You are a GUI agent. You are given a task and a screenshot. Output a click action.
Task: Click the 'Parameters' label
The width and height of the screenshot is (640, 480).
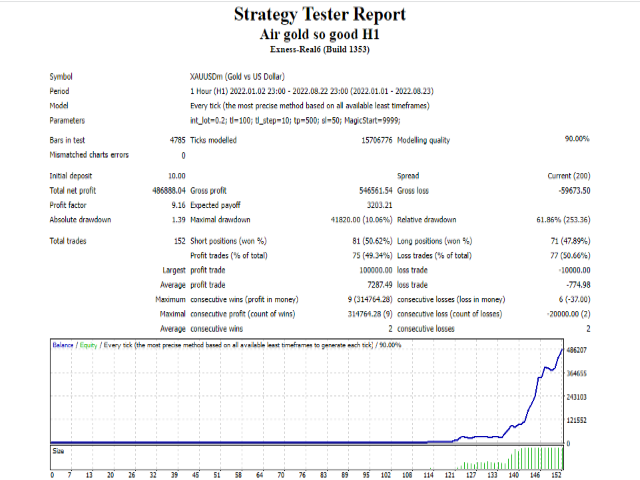coord(67,120)
